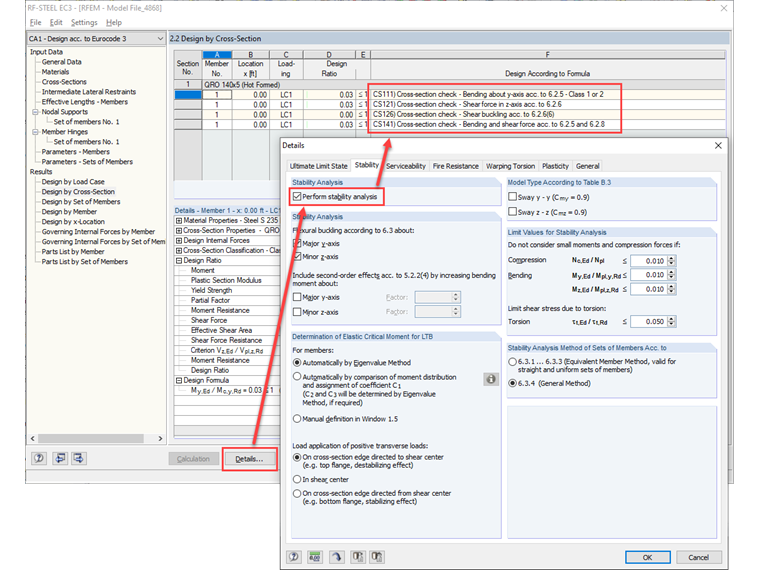Select 6.3.4 General Method radio button

pyautogui.click(x=512, y=383)
